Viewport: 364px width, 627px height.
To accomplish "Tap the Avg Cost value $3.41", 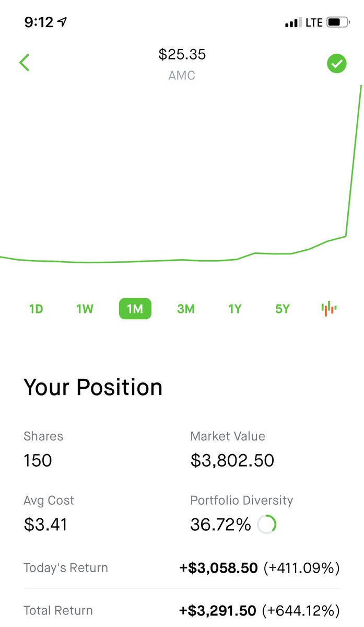I will pos(46,524).
